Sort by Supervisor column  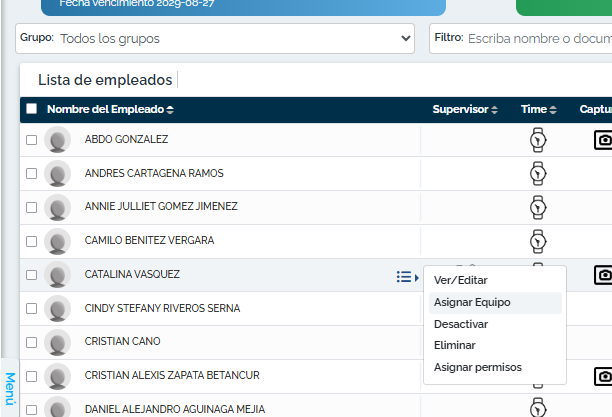pos(465,109)
